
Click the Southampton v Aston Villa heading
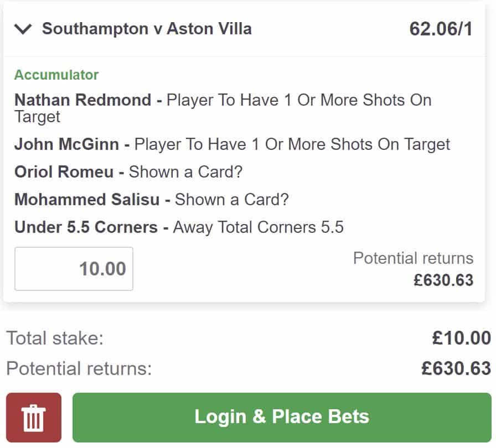click(x=147, y=29)
